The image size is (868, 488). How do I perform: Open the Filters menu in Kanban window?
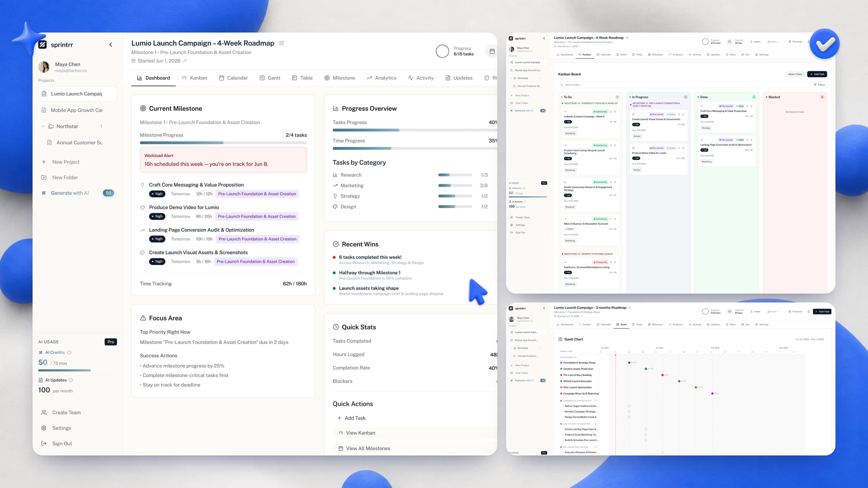(x=819, y=85)
